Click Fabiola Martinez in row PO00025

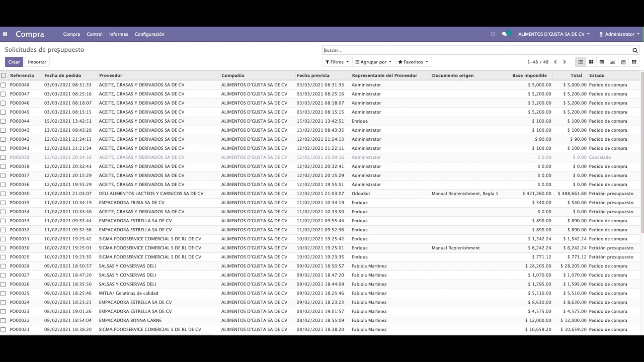[369, 293]
